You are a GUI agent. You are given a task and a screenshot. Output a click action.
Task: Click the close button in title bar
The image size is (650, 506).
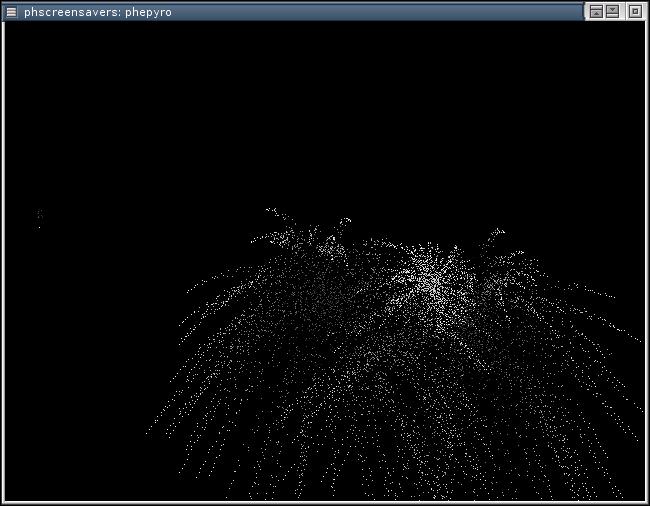coord(635,12)
